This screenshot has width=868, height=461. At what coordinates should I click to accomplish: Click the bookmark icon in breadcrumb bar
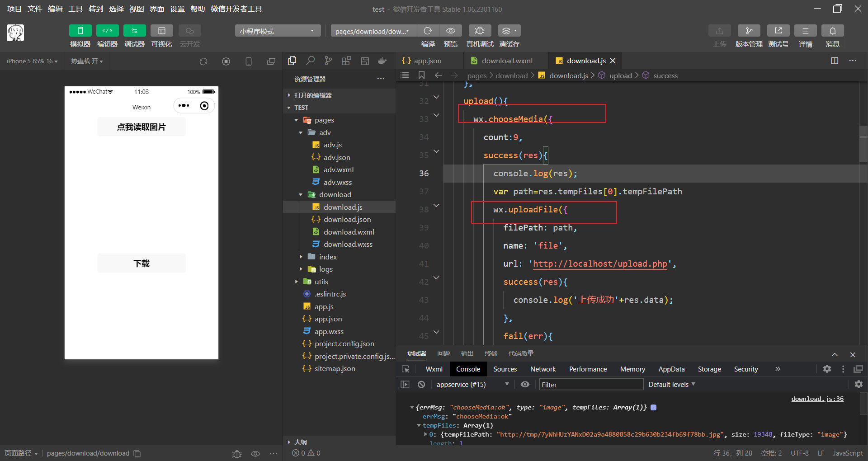tap(421, 75)
